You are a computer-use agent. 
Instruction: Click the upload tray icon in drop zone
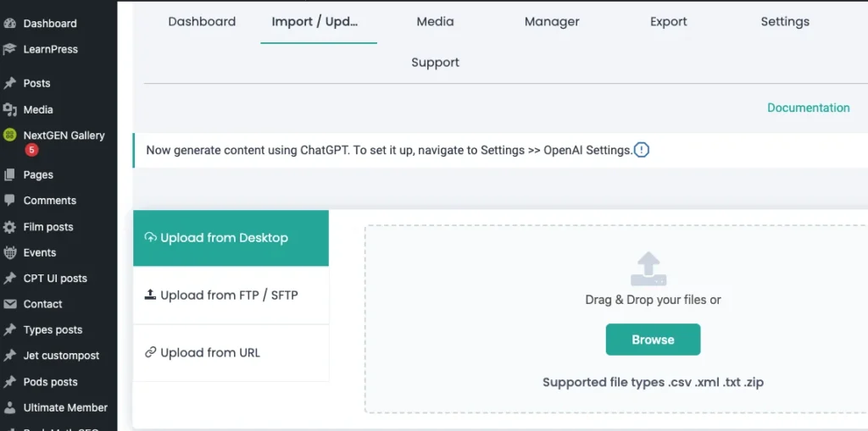click(648, 269)
